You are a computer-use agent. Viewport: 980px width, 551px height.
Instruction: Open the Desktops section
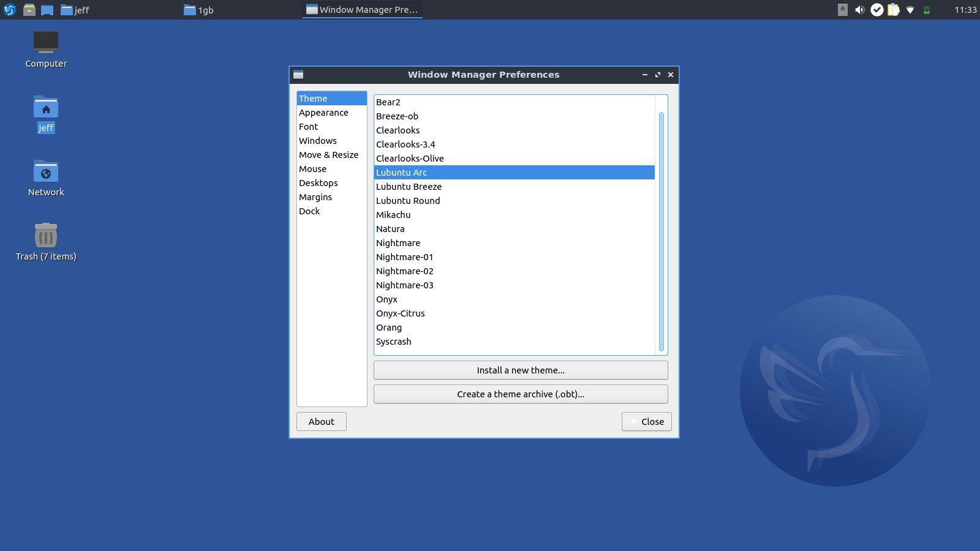pyautogui.click(x=332, y=183)
